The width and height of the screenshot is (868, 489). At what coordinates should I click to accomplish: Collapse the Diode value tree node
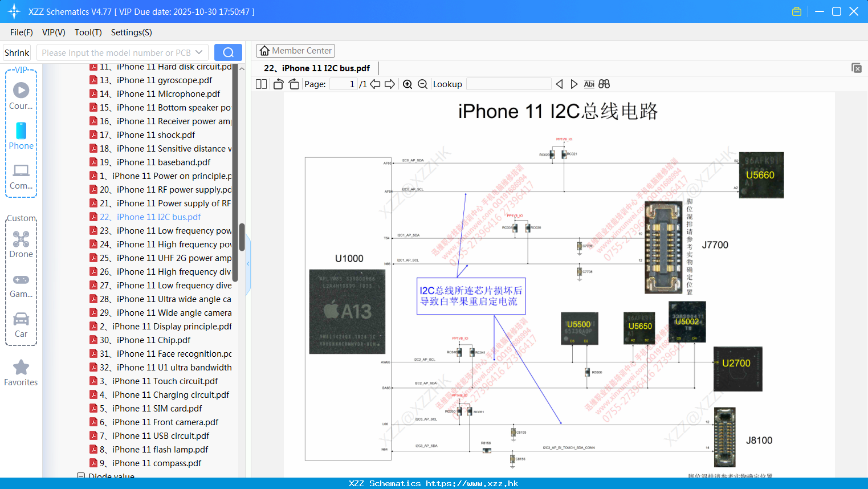tap(81, 476)
